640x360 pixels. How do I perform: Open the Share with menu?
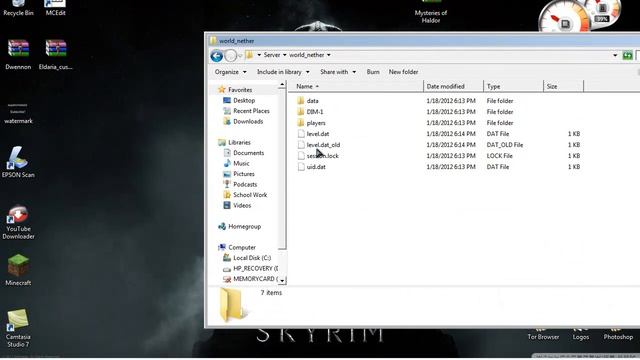pyautogui.click(x=338, y=72)
